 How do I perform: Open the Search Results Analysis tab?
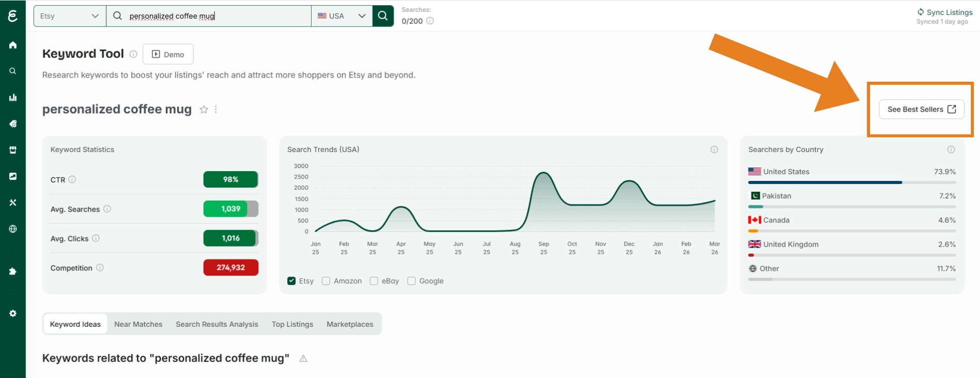click(217, 324)
